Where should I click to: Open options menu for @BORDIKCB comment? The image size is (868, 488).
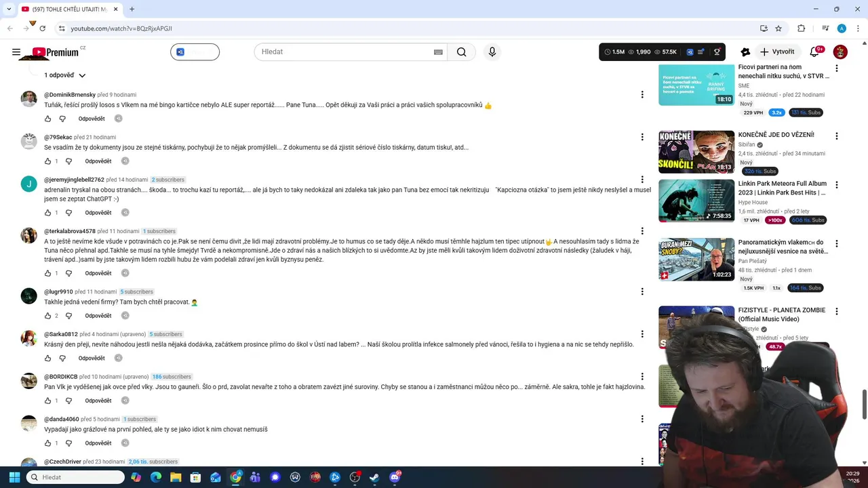point(642,376)
